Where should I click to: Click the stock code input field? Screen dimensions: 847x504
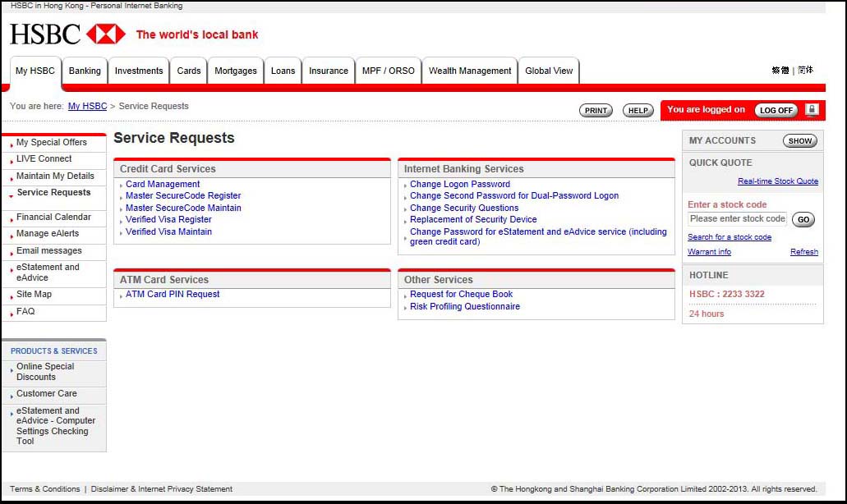[x=738, y=218]
